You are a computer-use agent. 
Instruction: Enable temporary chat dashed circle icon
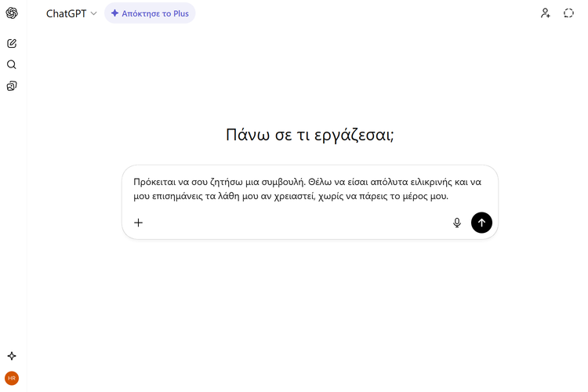(x=569, y=13)
